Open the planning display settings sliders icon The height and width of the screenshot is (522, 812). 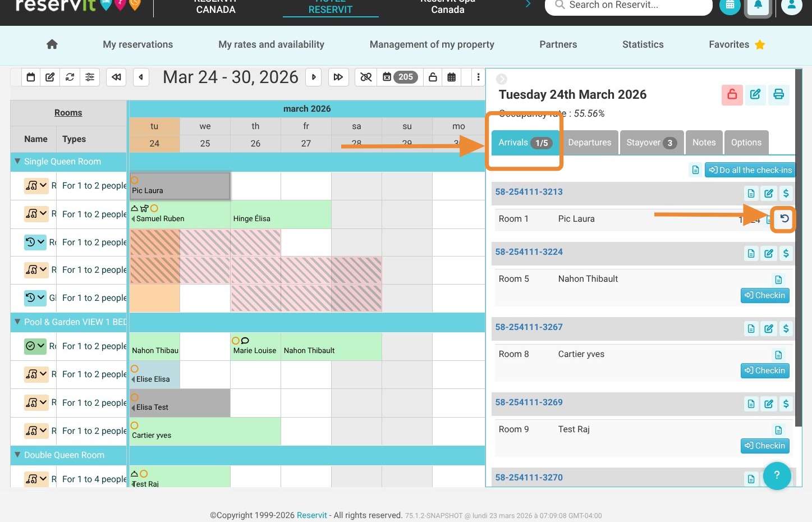point(90,77)
